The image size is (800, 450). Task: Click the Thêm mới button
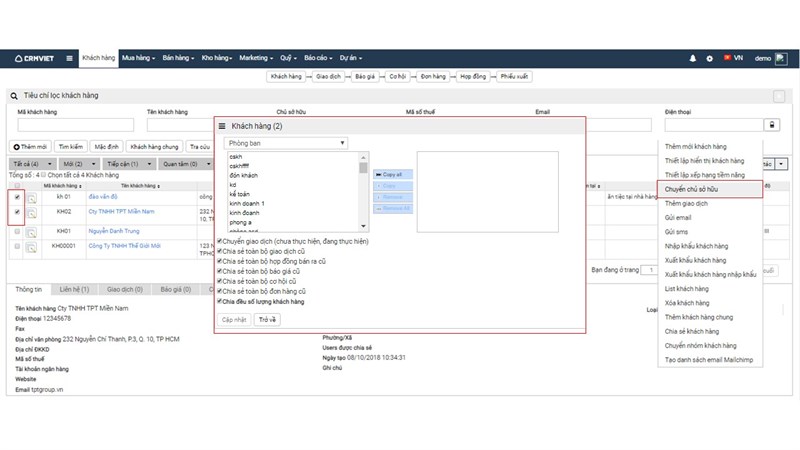tap(30, 147)
